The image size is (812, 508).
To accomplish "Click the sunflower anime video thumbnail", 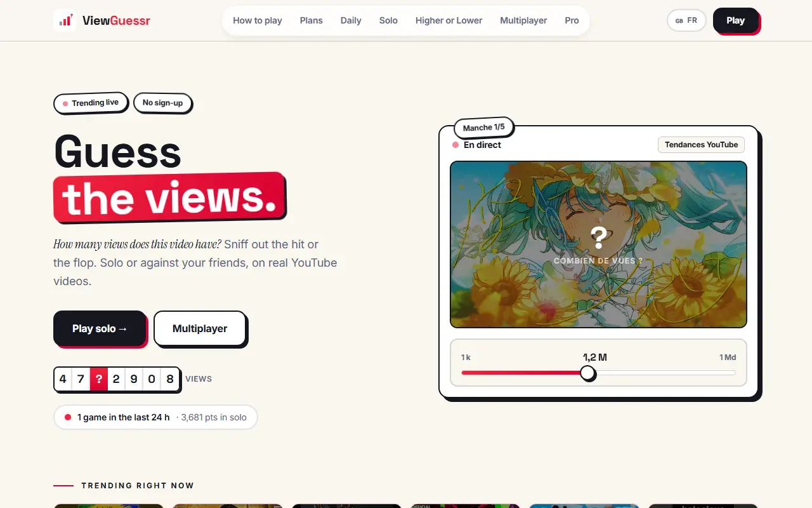I will point(598,244).
